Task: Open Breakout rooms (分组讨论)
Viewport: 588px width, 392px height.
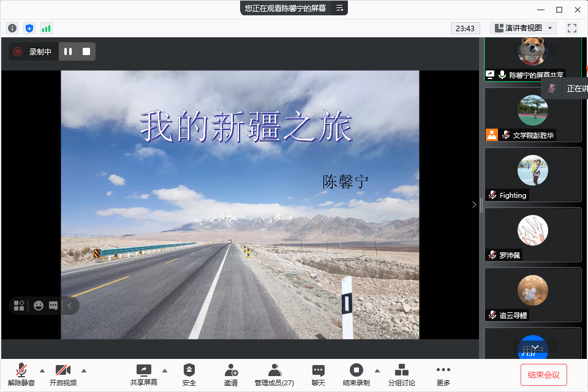Action: (401, 374)
